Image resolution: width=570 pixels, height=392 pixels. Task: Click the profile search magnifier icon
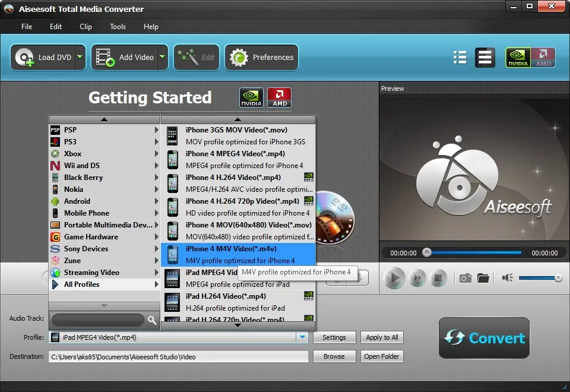152,320
